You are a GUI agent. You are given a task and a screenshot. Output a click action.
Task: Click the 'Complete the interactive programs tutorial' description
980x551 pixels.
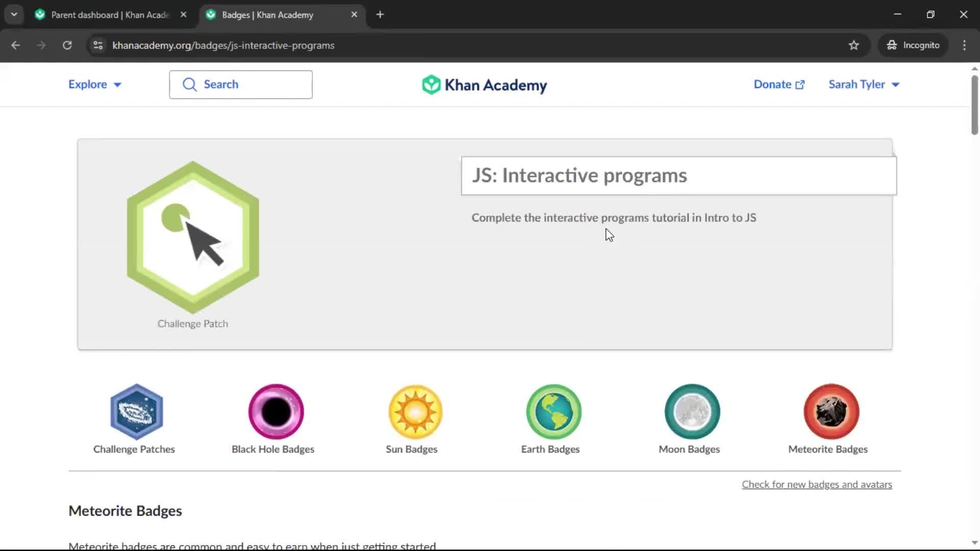click(614, 218)
